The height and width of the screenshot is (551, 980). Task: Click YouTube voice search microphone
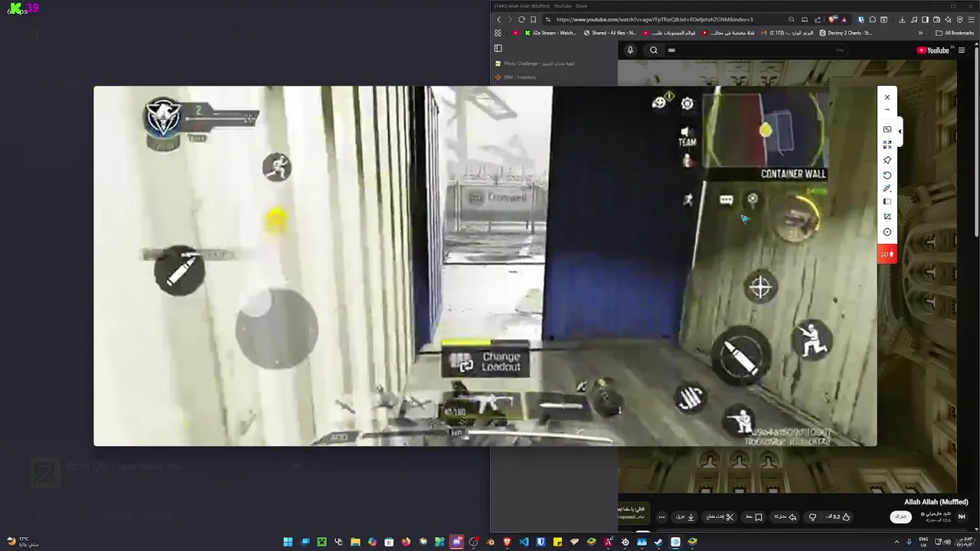click(x=630, y=50)
